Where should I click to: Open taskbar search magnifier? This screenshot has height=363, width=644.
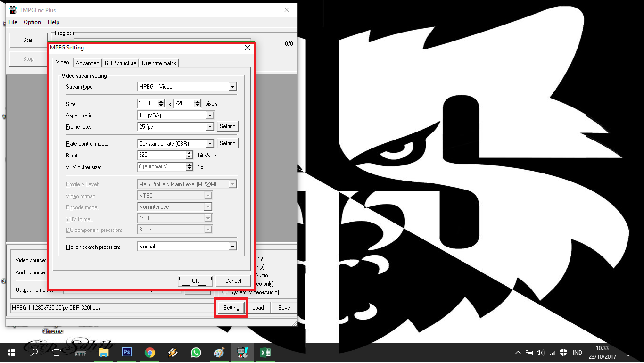[34, 352]
